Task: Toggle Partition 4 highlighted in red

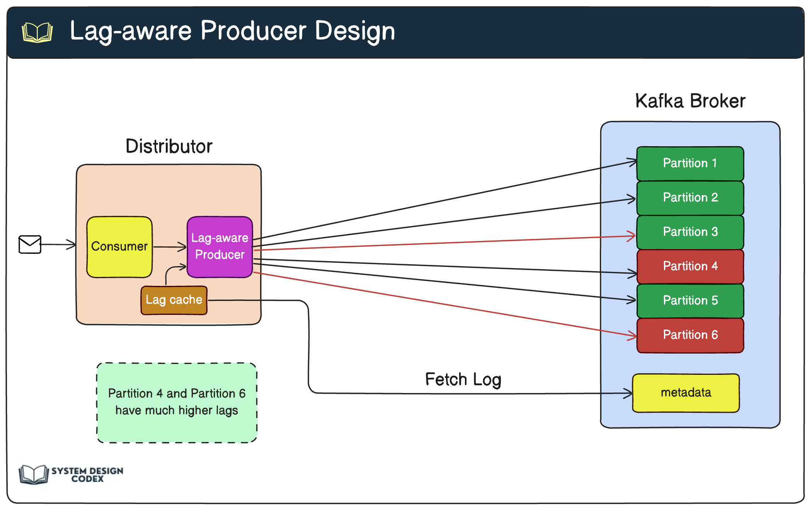Action: [690, 266]
